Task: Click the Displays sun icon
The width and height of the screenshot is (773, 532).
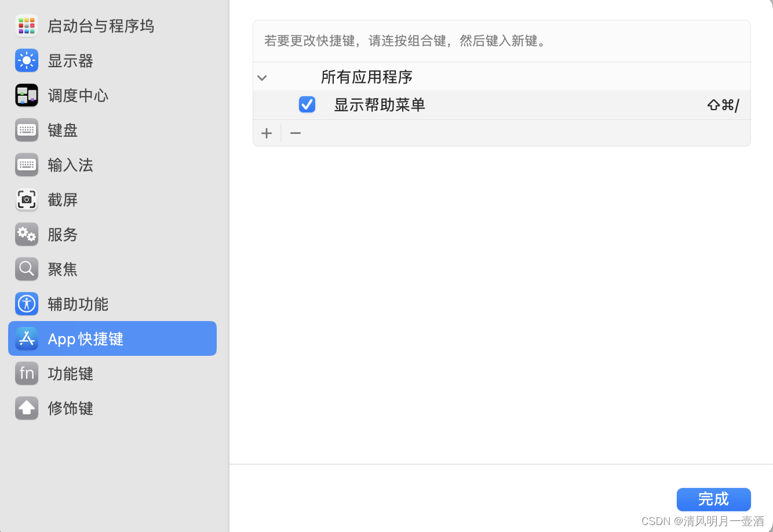Action: [x=27, y=60]
